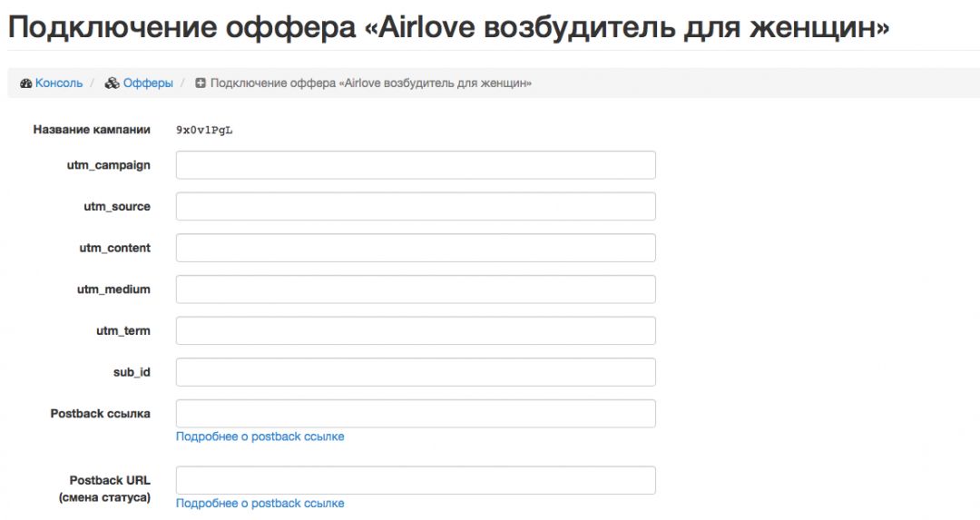Viewport: 980px width, 520px height.
Task: Click the Postback URL (смена статуса) label
Action: tap(105, 489)
